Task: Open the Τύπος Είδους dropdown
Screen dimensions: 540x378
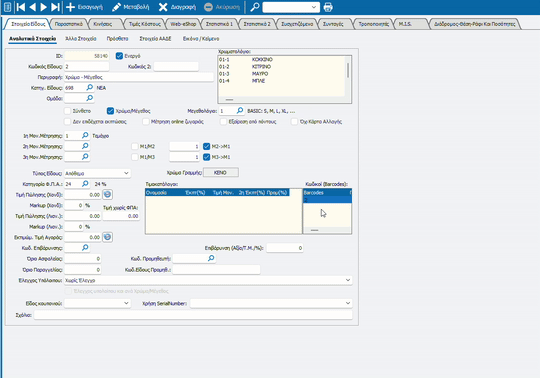Action: tap(97, 173)
